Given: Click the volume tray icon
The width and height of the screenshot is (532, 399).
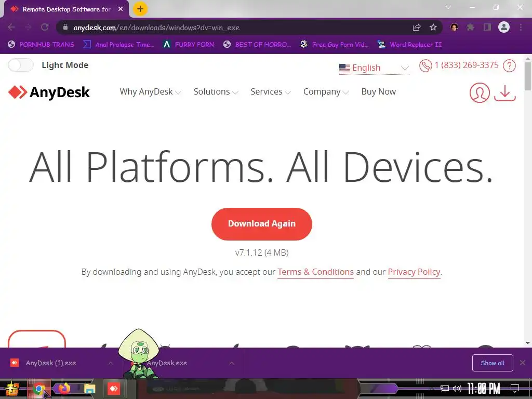Looking at the screenshot, I should pos(457,389).
